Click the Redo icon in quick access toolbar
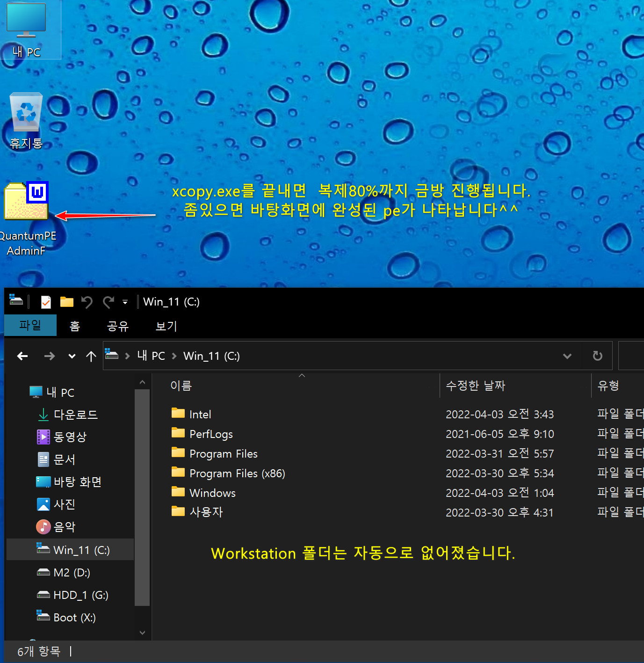644x663 pixels. click(x=109, y=302)
